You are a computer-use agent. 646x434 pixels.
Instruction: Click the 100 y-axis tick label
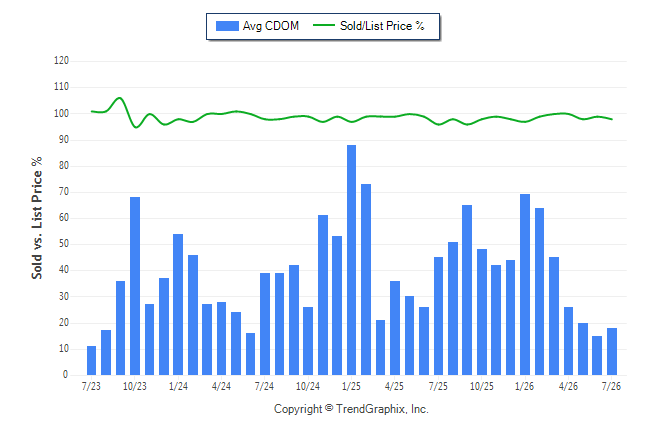(61, 113)
